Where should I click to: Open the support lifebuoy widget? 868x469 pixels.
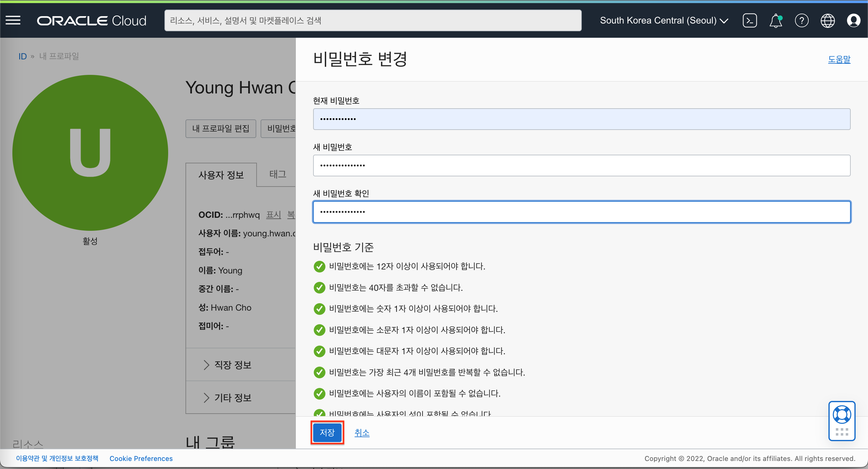click(842, 415)
